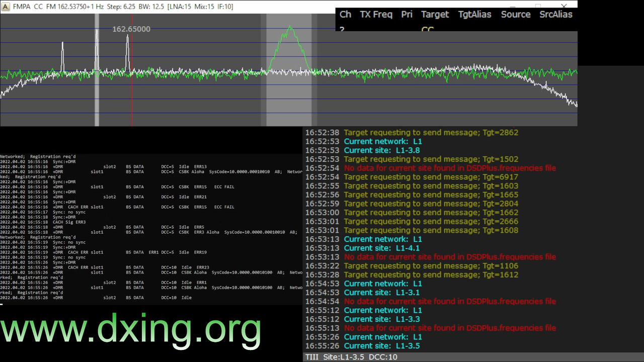This screenshot has height=362, width=644.
Task: Click the 16:55:17 'Sync: no sync' console line
Action: (x=43, y=212)
